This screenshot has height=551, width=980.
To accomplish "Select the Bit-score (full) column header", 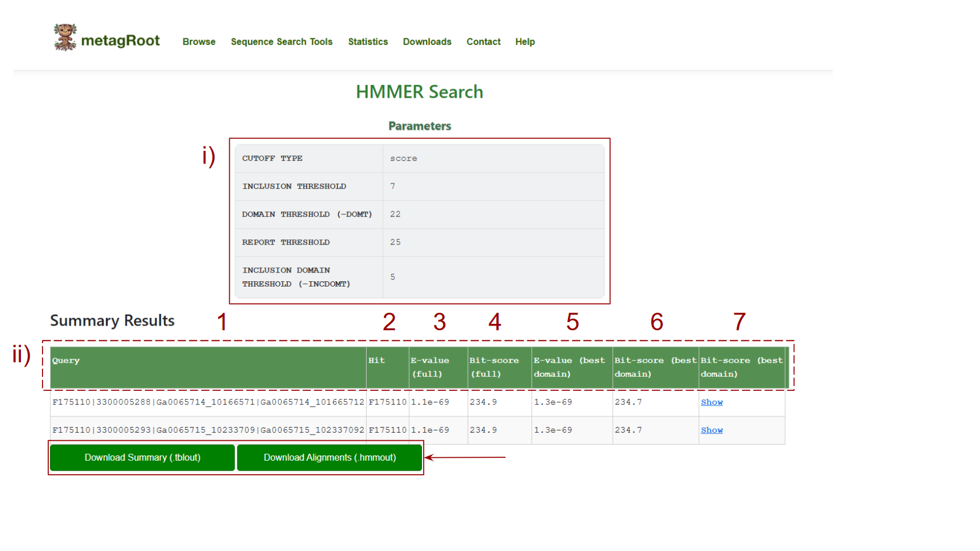I will [x=500, y=368].
